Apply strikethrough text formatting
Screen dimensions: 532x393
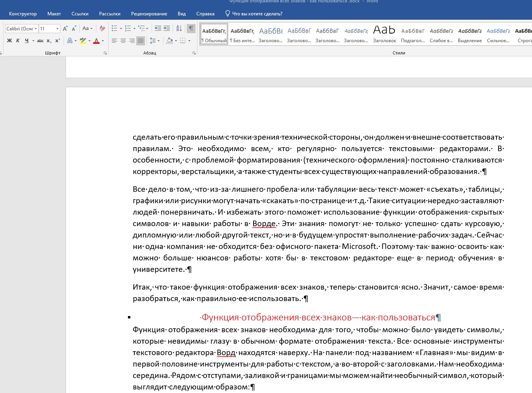(40, 41)
